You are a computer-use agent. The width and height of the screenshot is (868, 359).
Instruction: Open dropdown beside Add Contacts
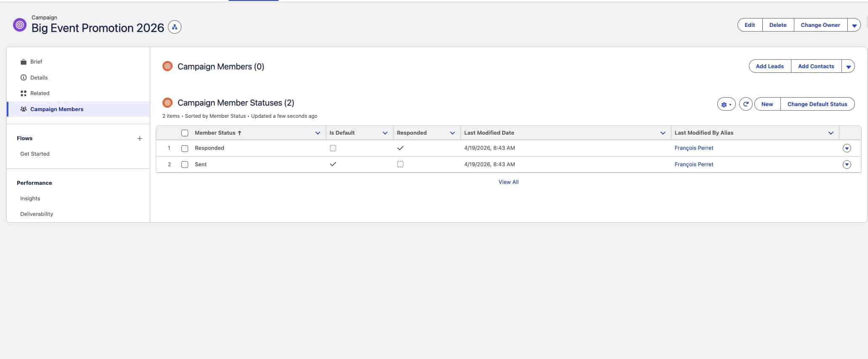[x=848, y=66]
